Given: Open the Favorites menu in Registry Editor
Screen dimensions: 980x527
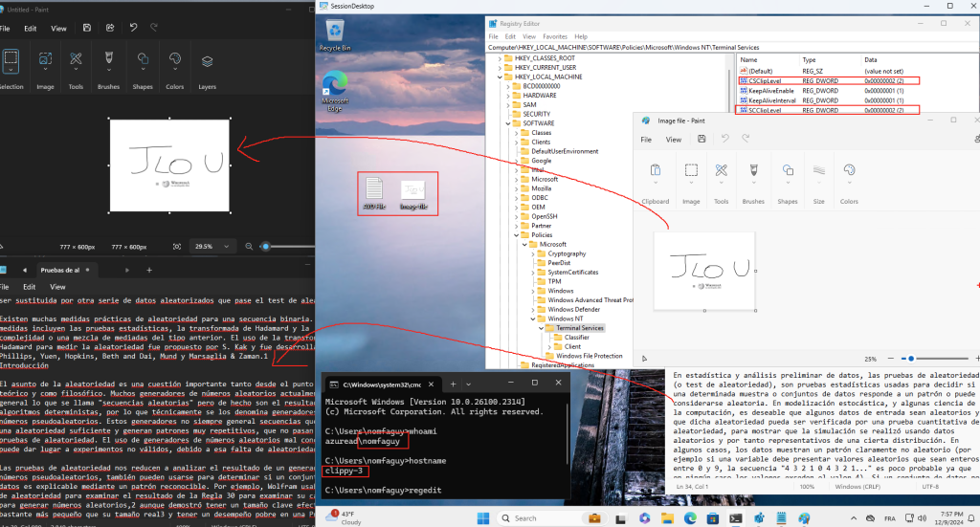Looking at the screenshot, I should tap(555, 37).
